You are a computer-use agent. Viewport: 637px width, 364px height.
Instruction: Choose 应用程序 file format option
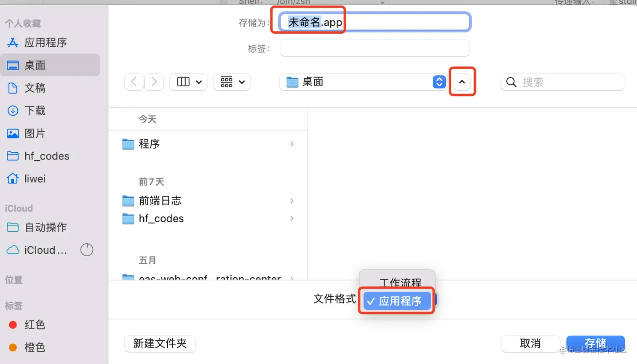tap(397, 301)
